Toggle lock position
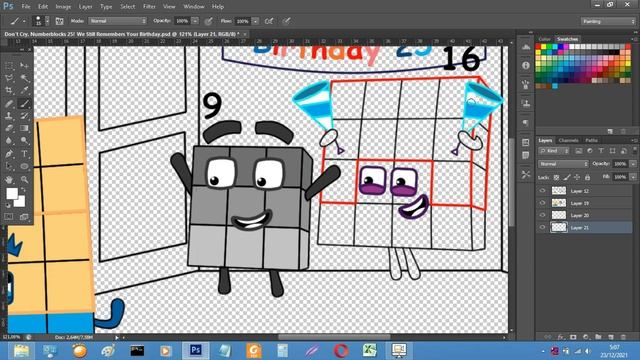Image resolution: width=640 pixels, height=360 pixels. pos(577,177)
